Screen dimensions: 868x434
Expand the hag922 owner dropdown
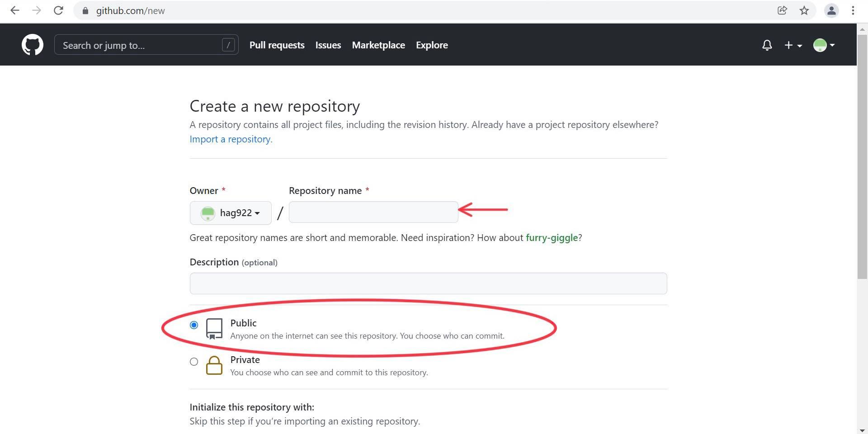pos(231,213)
